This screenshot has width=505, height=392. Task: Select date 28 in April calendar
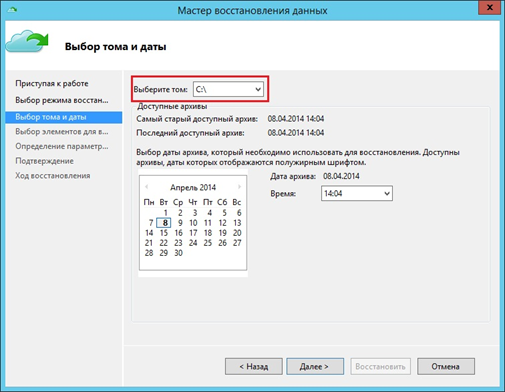tap(149, 253)
